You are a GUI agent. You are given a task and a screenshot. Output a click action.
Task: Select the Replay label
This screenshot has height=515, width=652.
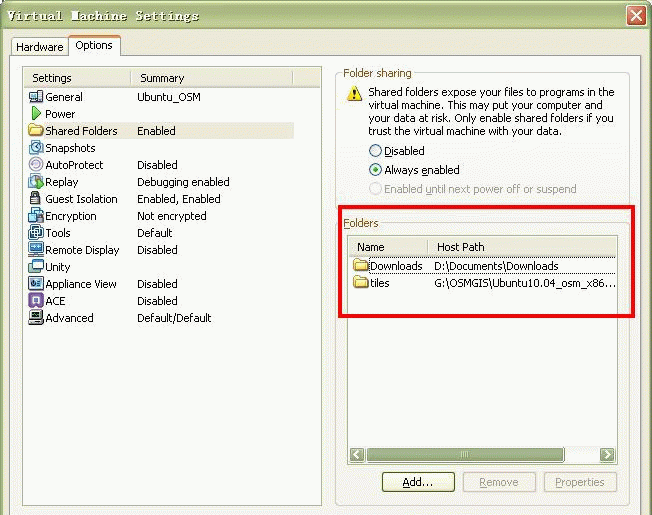(x=62, y=182)
